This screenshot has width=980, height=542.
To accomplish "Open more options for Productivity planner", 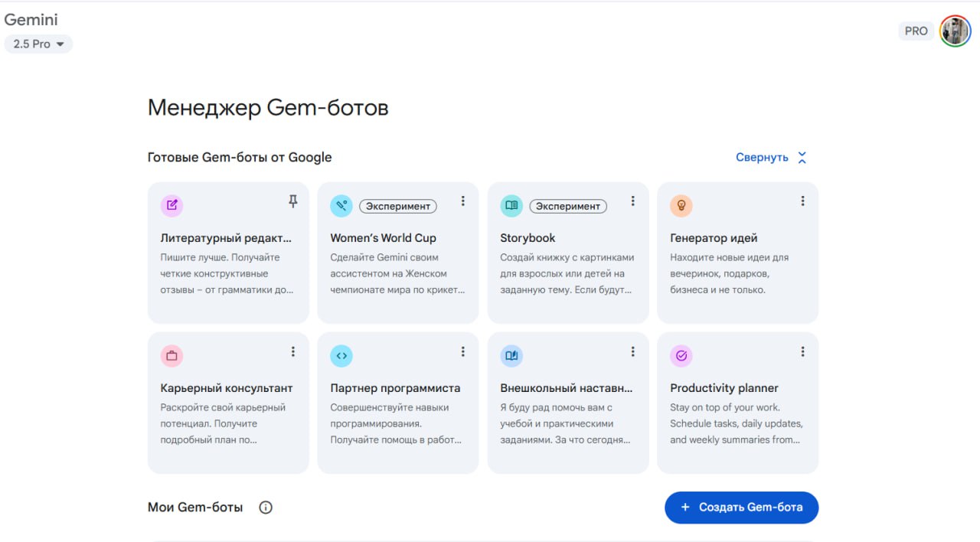I will point(802,351).
